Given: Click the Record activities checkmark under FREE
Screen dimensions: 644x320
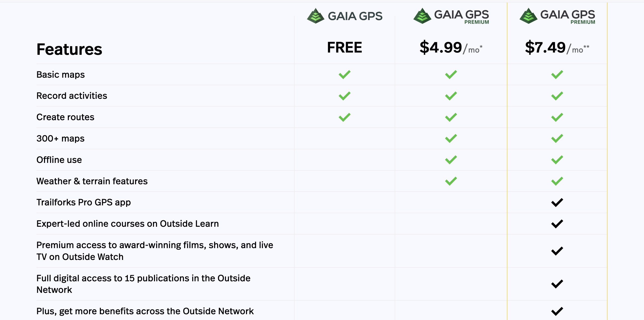Looking at the screenshot, I should click(x=344, y=96).
